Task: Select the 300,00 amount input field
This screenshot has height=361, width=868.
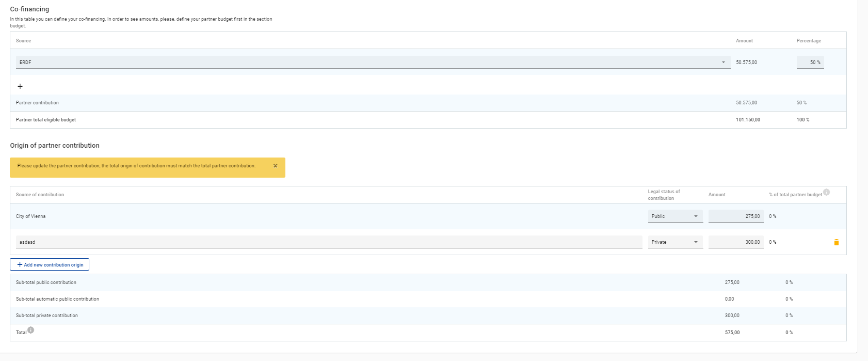Action: tap(735, 242)
